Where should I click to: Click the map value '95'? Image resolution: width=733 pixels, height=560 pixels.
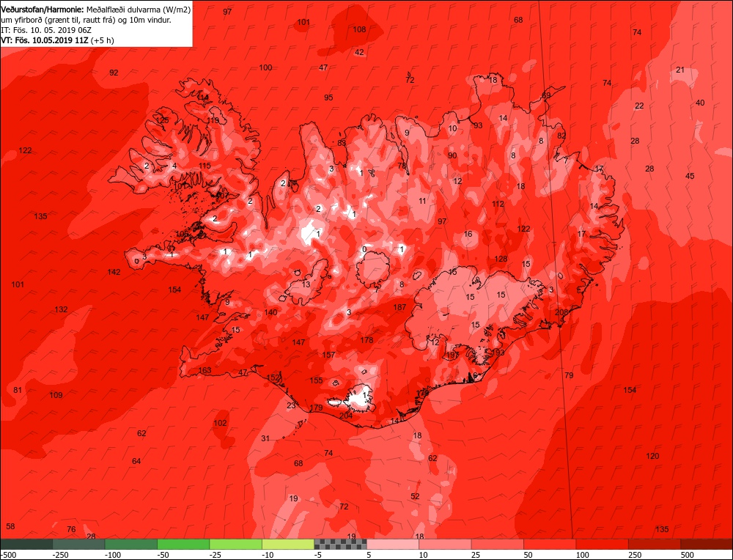[x=328, y=97]
